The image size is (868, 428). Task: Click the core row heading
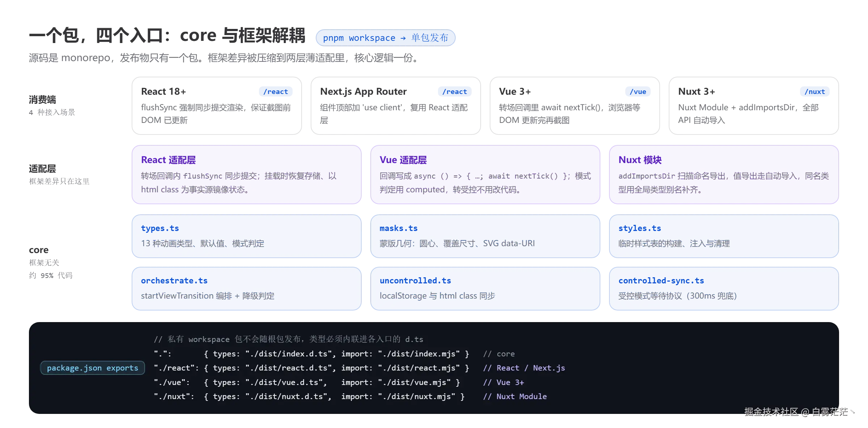click(39, 250)
